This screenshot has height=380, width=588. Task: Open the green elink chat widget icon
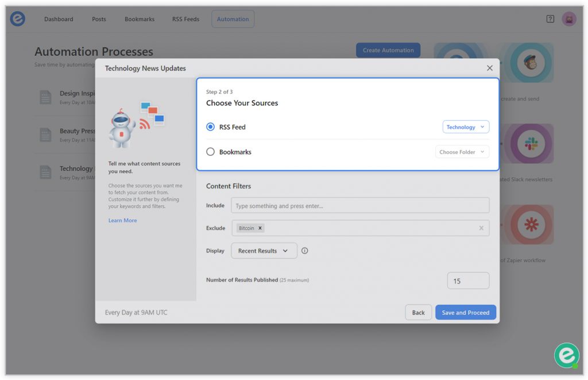click(566, 355)
